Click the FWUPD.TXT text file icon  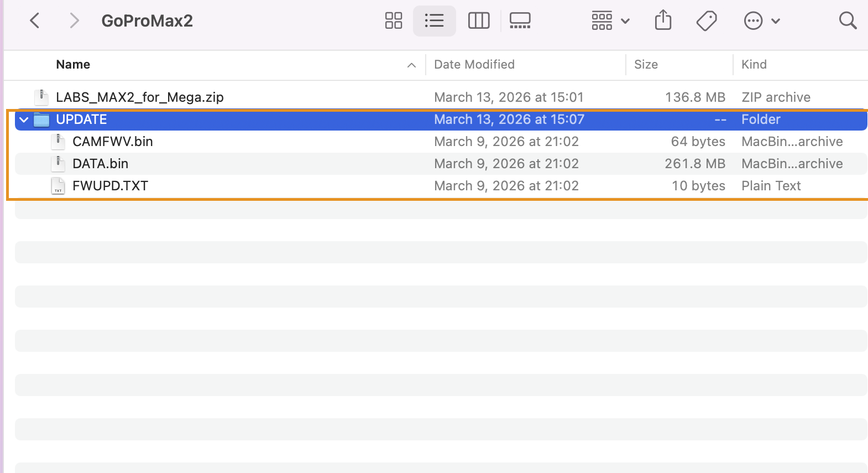58,186
